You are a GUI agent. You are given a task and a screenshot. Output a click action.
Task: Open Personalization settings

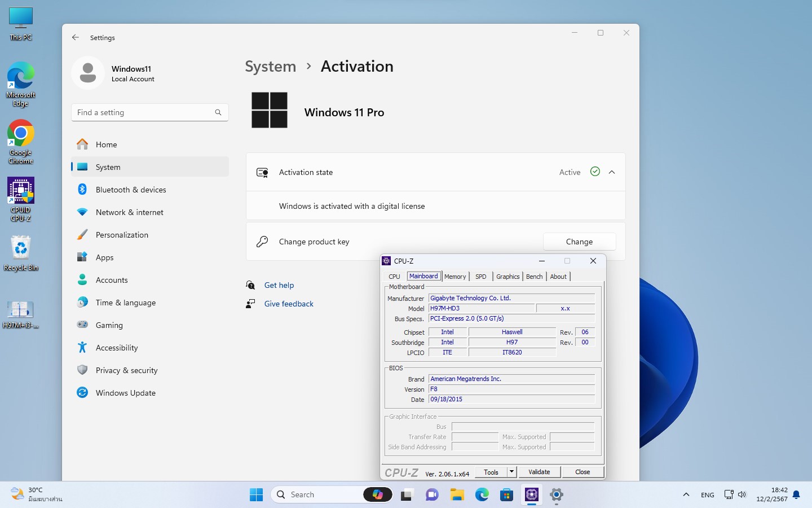pyautogui.click(x=150, y=235)
